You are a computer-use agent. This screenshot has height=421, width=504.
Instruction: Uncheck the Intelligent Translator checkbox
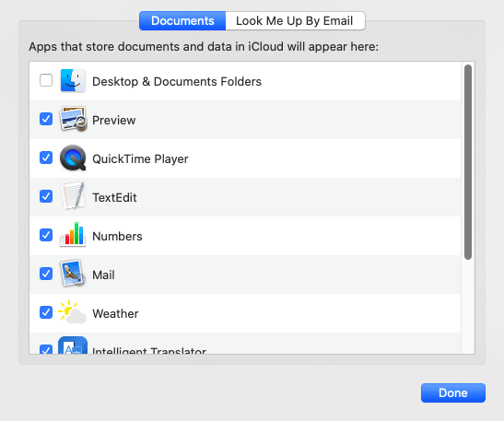coord(46,349)
